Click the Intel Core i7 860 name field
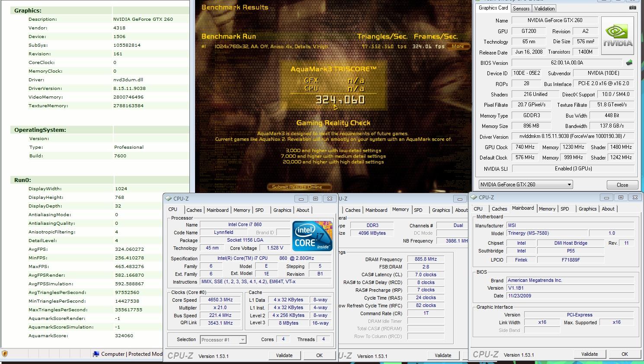This screenshot has height=364, width=644. pos(245,225)
